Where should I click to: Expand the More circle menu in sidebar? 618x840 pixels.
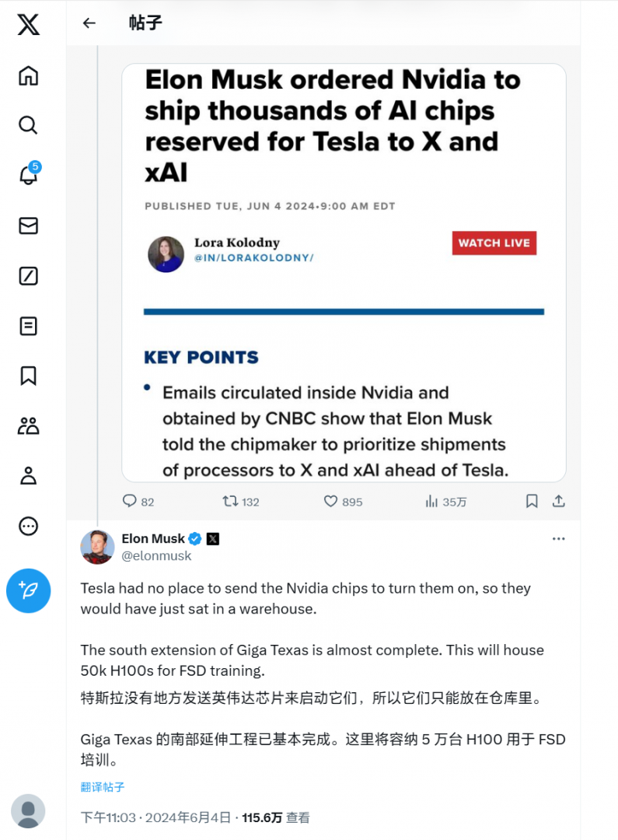point(29,527)
